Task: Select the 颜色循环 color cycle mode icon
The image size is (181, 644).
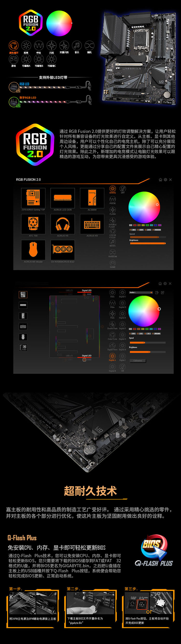Action: (x=14, y=46)
